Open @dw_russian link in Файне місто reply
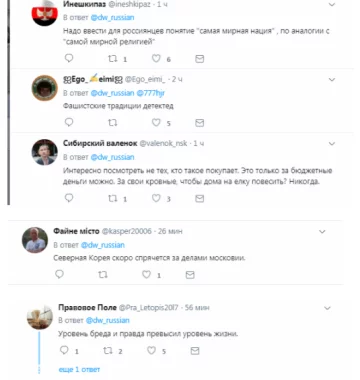This screenshot has width=360, height=380. click(103, 245)
